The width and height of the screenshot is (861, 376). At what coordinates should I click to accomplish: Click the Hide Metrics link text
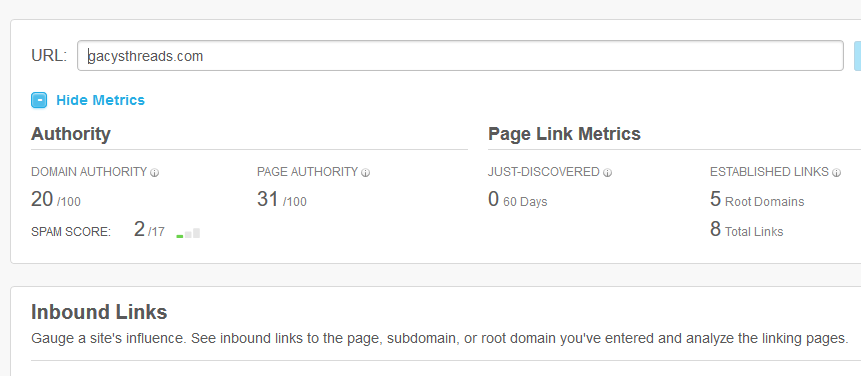click(100, 100)
